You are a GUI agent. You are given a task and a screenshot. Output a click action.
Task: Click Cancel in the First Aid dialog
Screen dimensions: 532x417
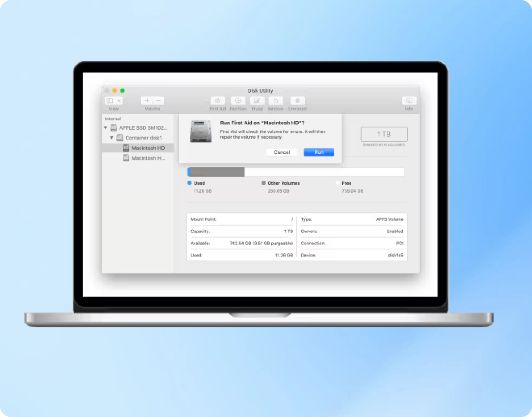point(282,152)
